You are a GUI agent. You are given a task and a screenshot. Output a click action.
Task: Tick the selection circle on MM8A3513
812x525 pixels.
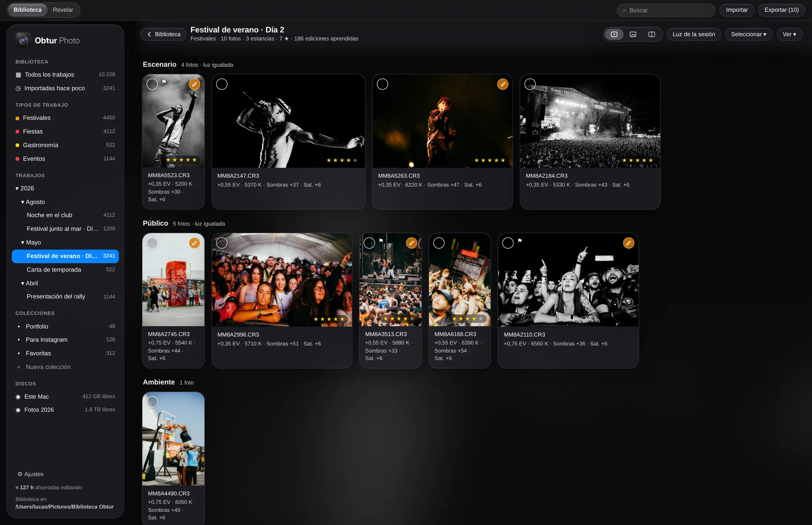point(369,243)
